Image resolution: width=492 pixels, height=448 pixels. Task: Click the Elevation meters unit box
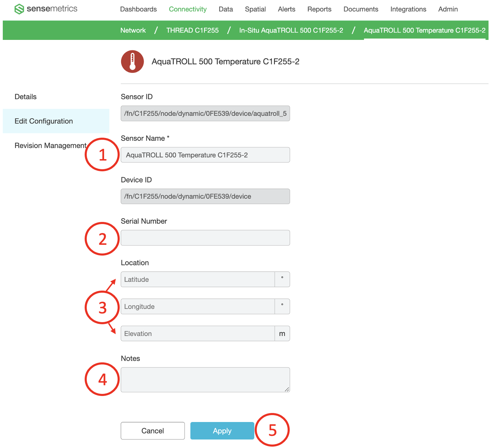point(282,334)
